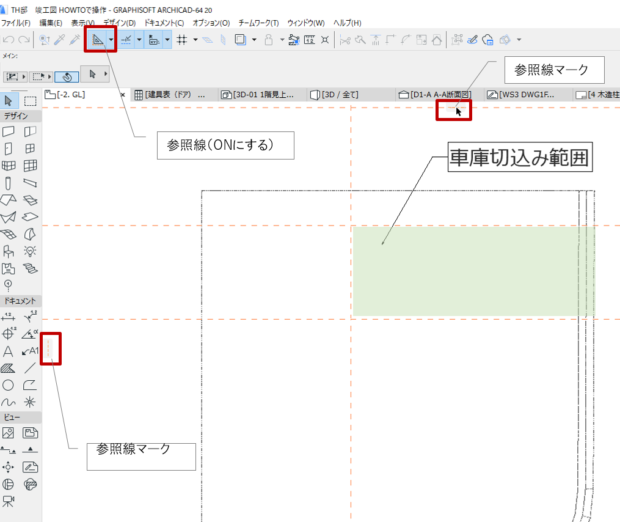Collapse the デザイン toolbox section
Screen dimensions: 620x522
coord(21,116)
